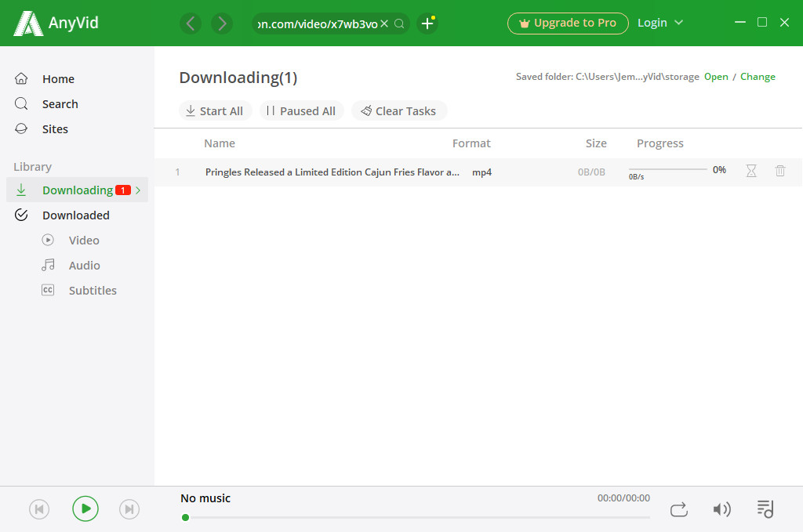Click the 00:00/00:00 time display
The height and width of the screenshot is (532, 803).
(x=623, y=498)
